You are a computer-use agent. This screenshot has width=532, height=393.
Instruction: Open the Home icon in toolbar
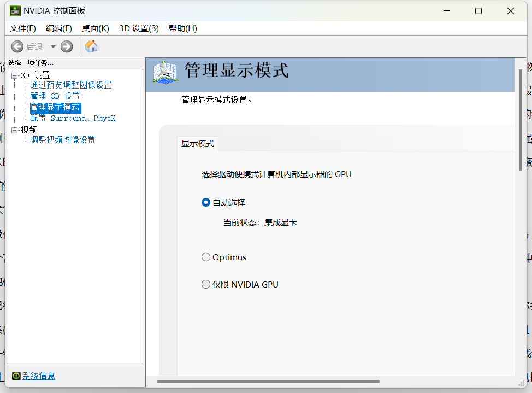coord(91,46)
